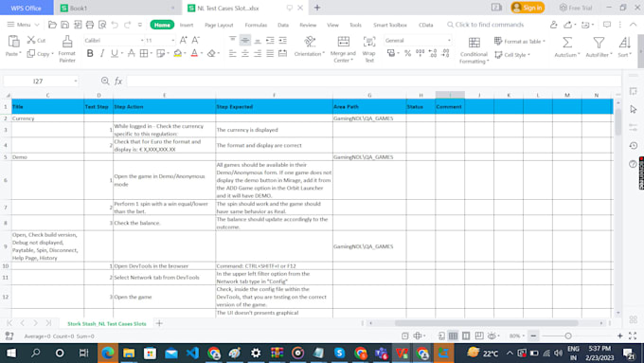Open the Orientation options
Viewport: 644px width, 363px height.
point(310,46)
